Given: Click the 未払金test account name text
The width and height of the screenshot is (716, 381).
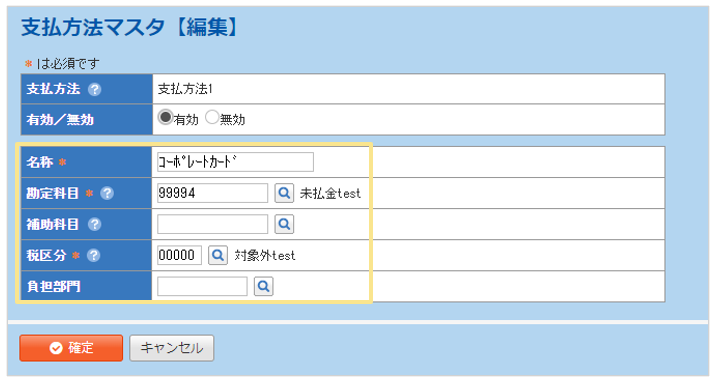Looking at the screenshot, I should click(x=330, y=193).
